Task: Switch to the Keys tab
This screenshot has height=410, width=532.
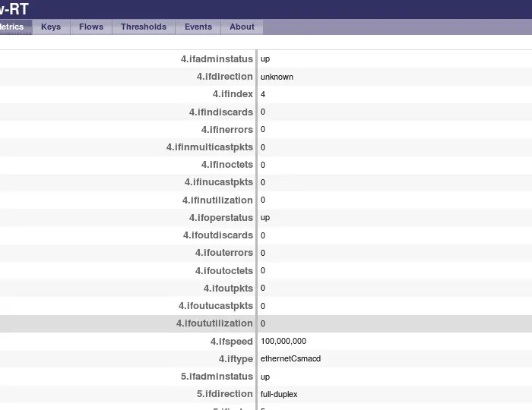Action: (x=51, y=27)
